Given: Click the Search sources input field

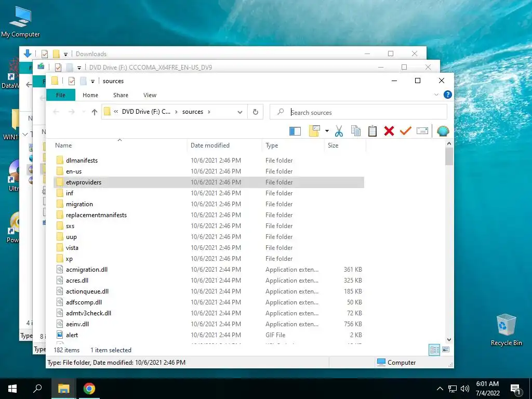Looking at the screenshot, I should pos(358,112).
